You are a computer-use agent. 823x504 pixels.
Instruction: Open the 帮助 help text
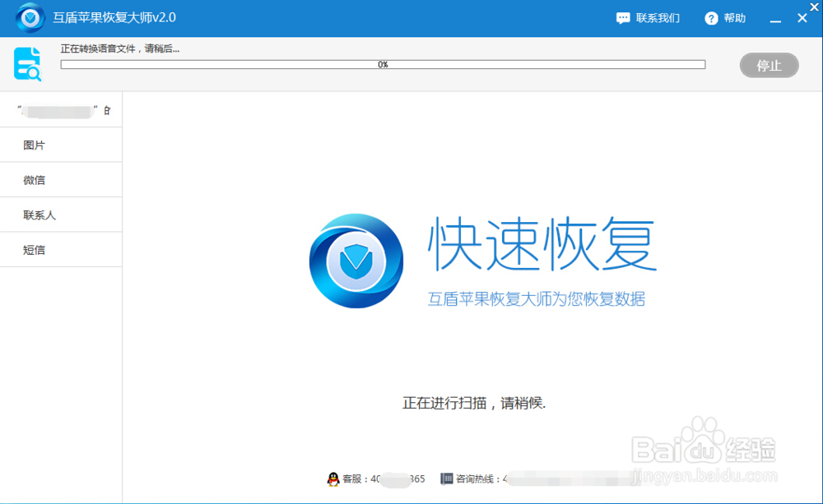[735, 18]
